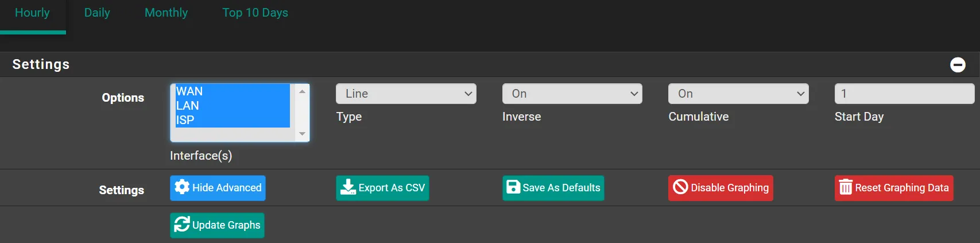Click the refresh icon on Update Graphs
980x243 pixels.
coord(182,225)
